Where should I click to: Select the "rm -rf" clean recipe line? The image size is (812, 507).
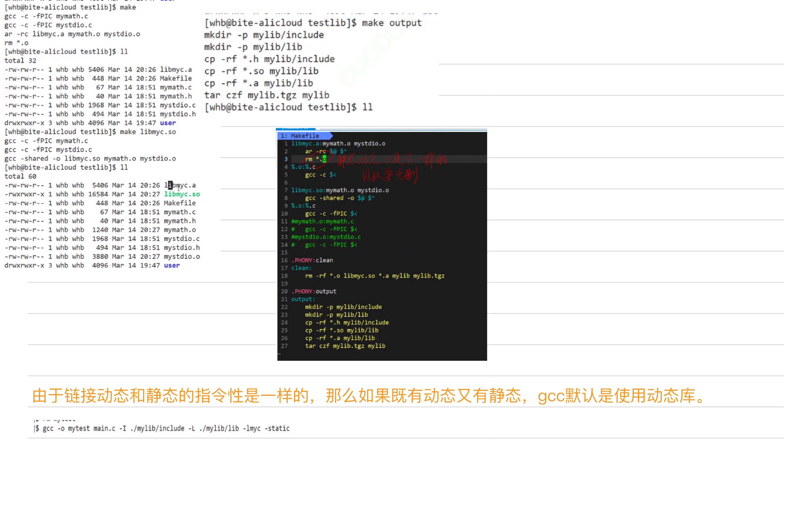tap(374, 276)
